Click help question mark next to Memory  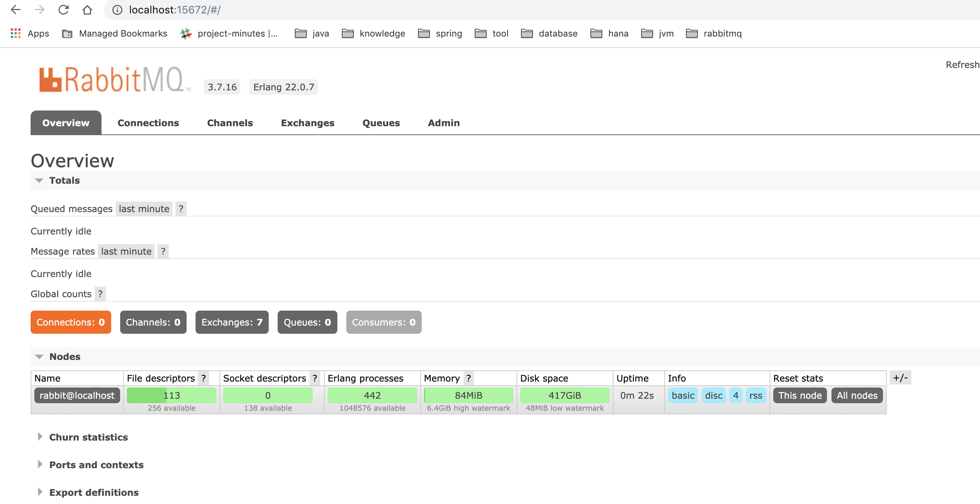pyautogui.click(x=468, y=378)
